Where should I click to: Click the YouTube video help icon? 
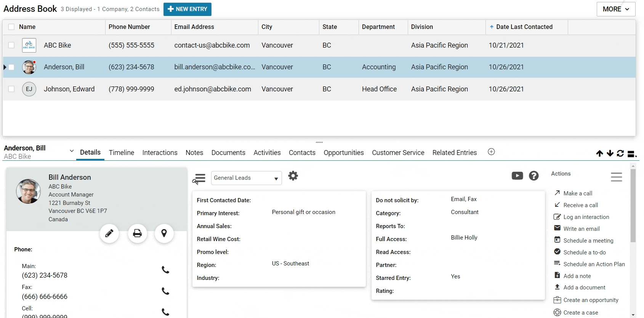pyautogui.click(x=517, y=176)
